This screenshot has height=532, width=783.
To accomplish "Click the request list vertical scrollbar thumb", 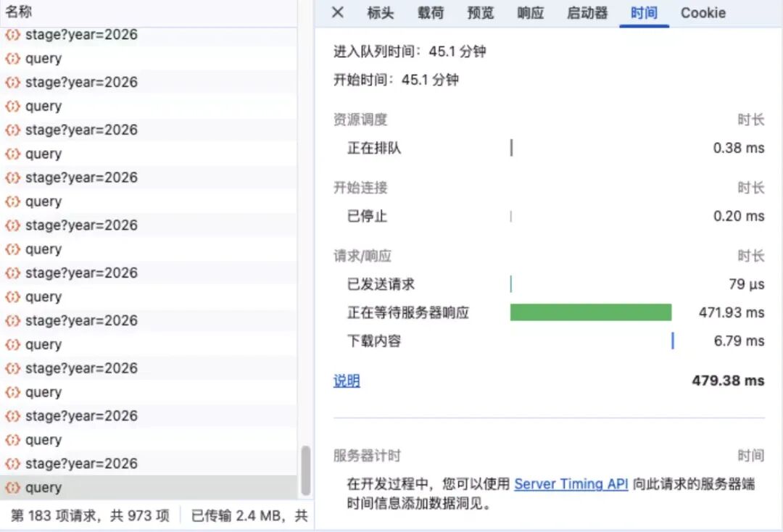I will (306, 470).
